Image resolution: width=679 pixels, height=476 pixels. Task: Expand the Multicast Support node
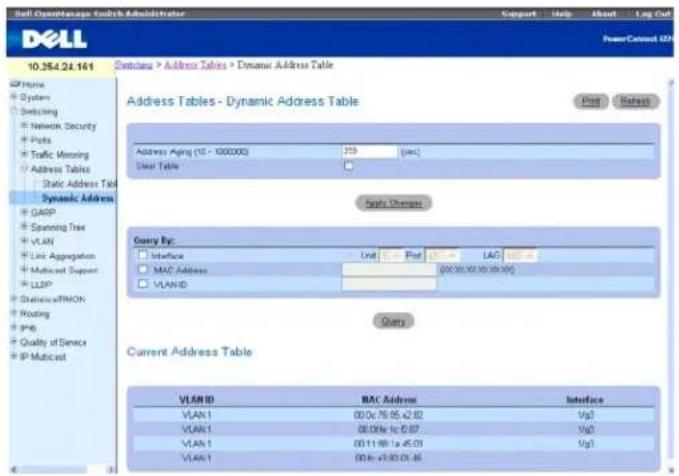[24, 270]
